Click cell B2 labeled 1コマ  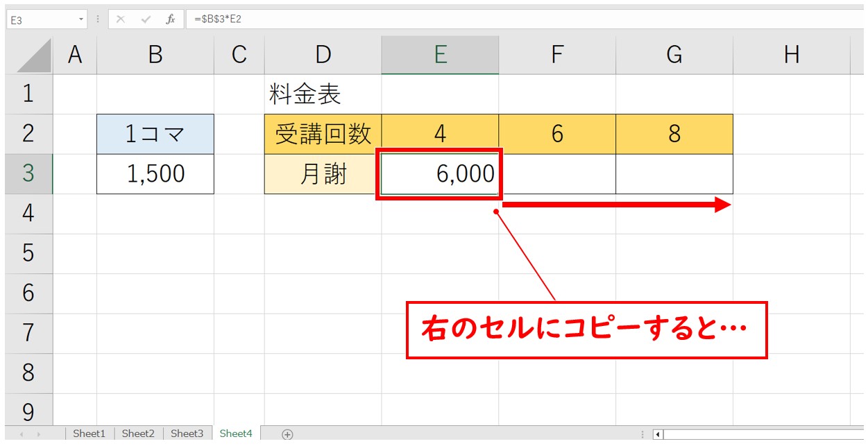tap(155, 134)
